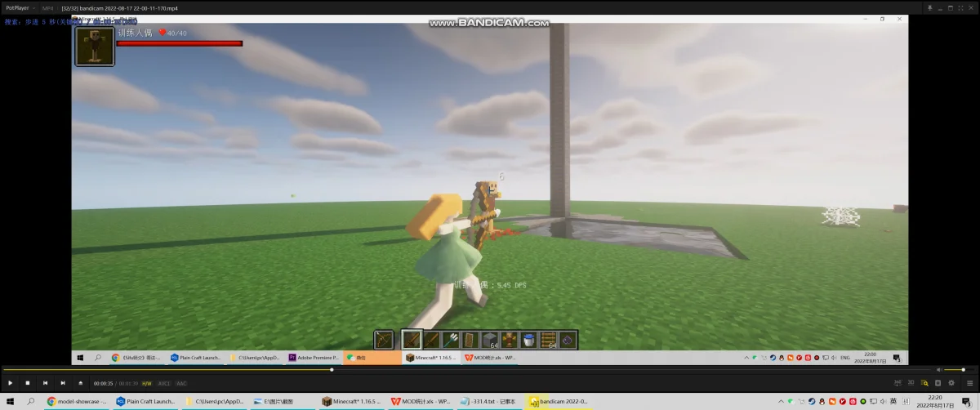Viewport: 980px width, 410px height.
Task: Open the playlist search panel icon
Action: 924,383
